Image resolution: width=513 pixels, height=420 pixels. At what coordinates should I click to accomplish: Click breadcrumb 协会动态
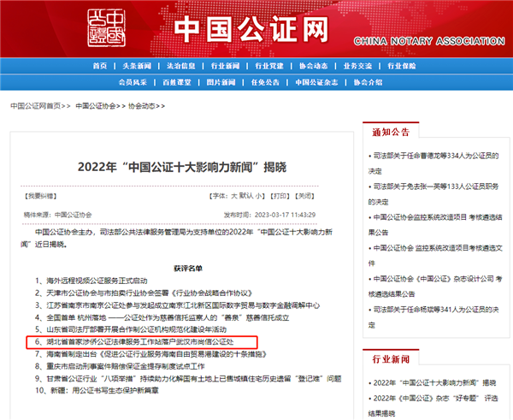click(141, 106)
